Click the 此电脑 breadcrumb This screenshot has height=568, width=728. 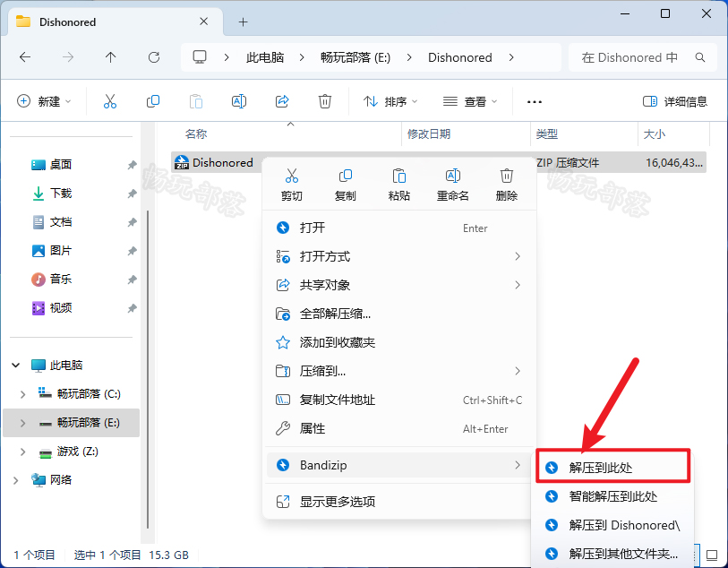click(265, 57)
